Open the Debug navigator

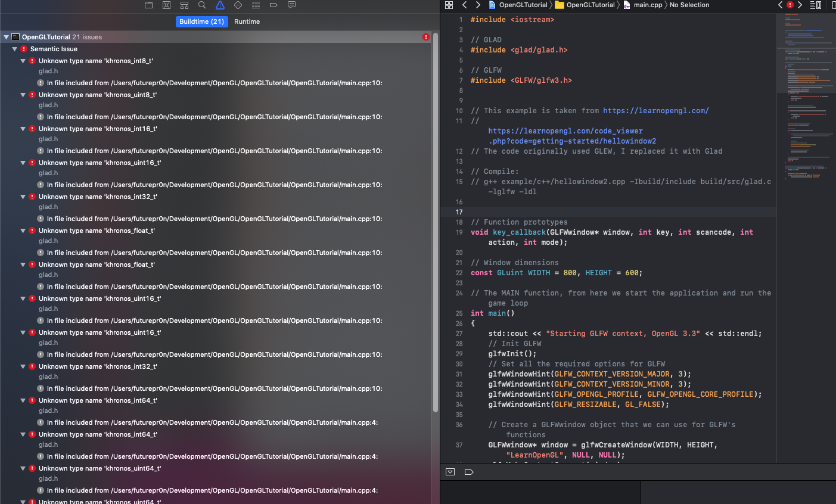coord(256,5)
